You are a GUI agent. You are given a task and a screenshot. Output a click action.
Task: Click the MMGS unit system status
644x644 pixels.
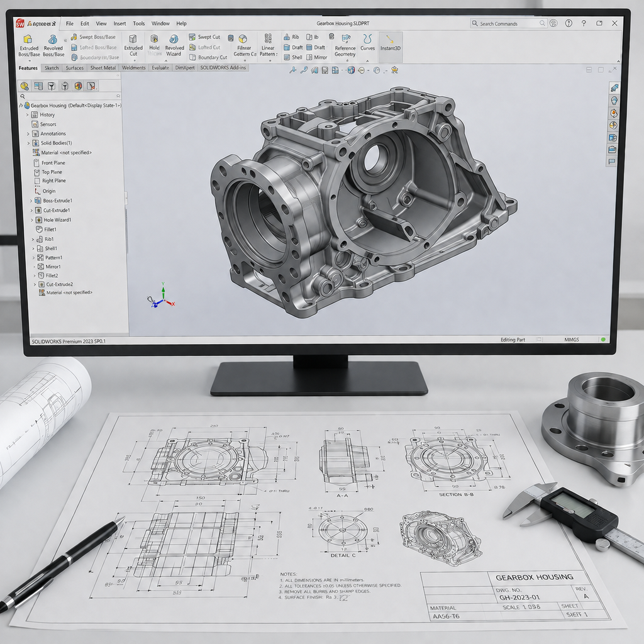click(x=571, y=340)
